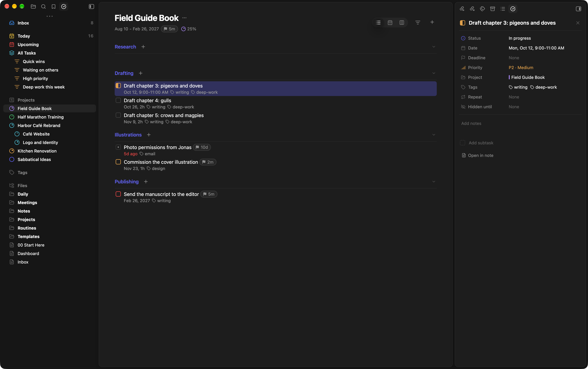Check off Commission the cover illustration
This screenshot has width=588, height=369.
118,162
